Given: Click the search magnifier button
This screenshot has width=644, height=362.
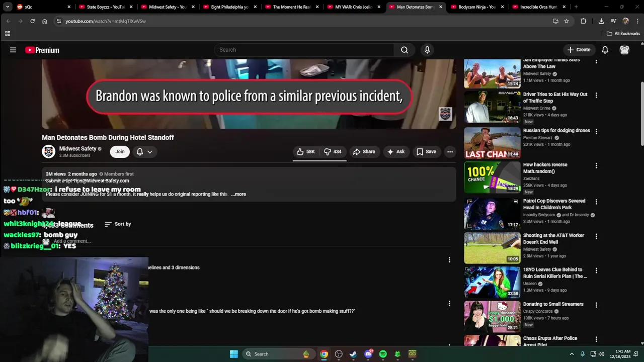Looking at the screenshot, I should click(405, 50).
